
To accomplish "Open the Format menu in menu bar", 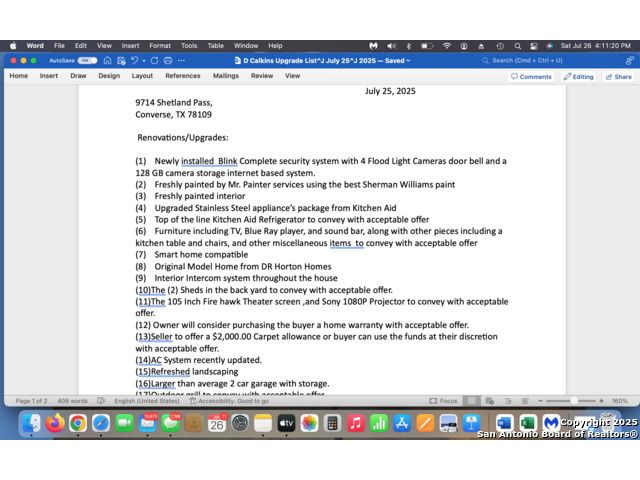I will click(x=160, y=45).
